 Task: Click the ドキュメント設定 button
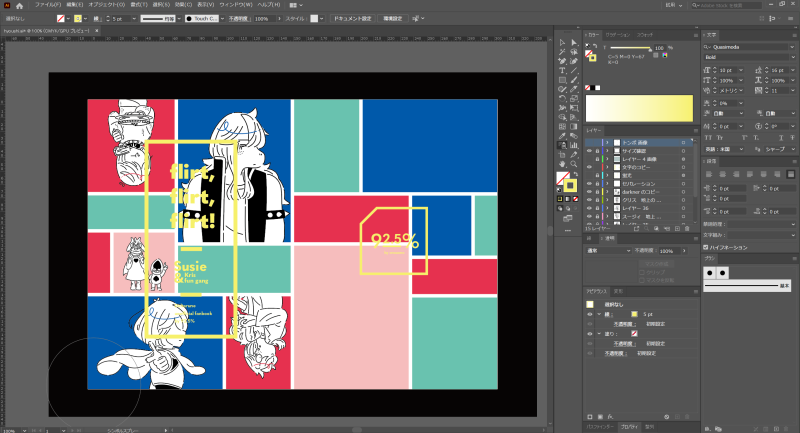click(x=351, y=18)
